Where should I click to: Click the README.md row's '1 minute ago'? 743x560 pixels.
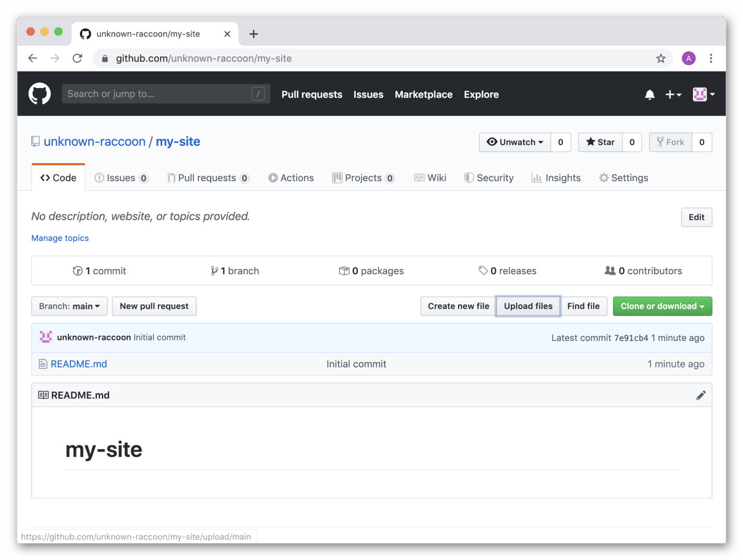[676, 364]
